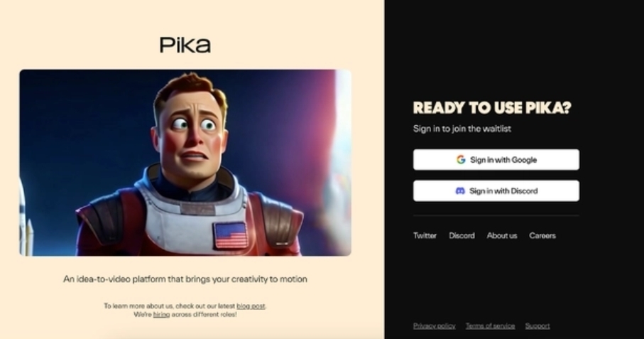Image resolution: width=644 pixels, height=339 pixels.
Task: Open the Support link
Action: (537, 325)
